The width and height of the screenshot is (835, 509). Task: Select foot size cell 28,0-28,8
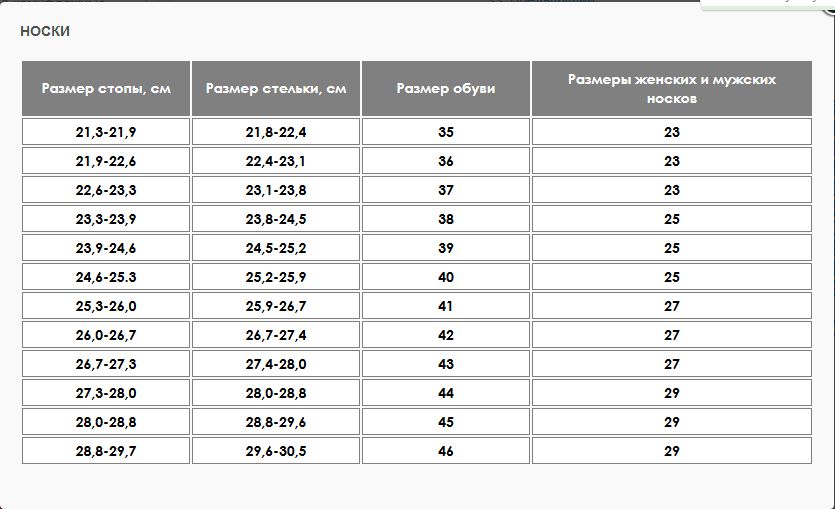[x=106, y=422]
